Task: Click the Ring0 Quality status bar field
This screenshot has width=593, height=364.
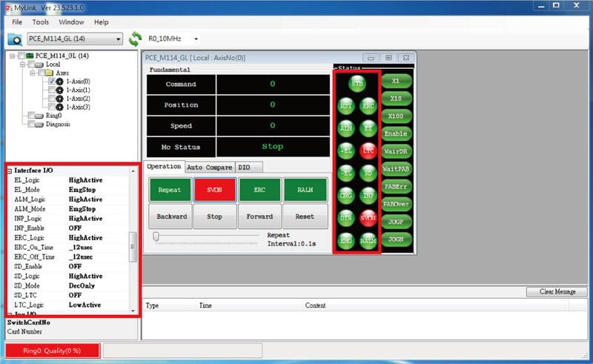Action: 52,351
